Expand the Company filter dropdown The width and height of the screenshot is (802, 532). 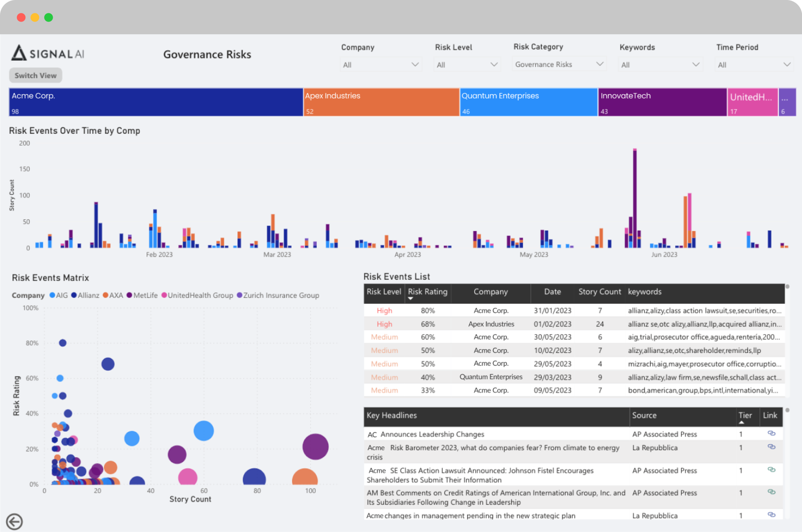[381, 65]
